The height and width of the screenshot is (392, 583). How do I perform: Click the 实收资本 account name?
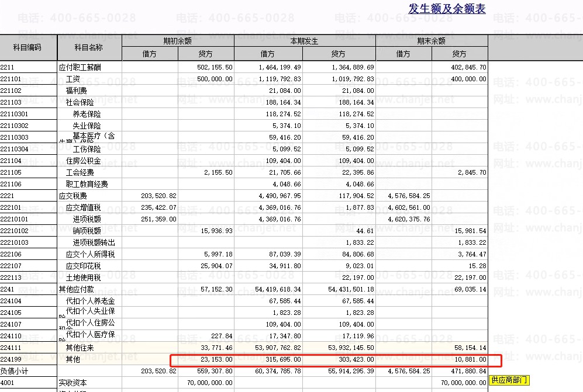coord(73,383)
